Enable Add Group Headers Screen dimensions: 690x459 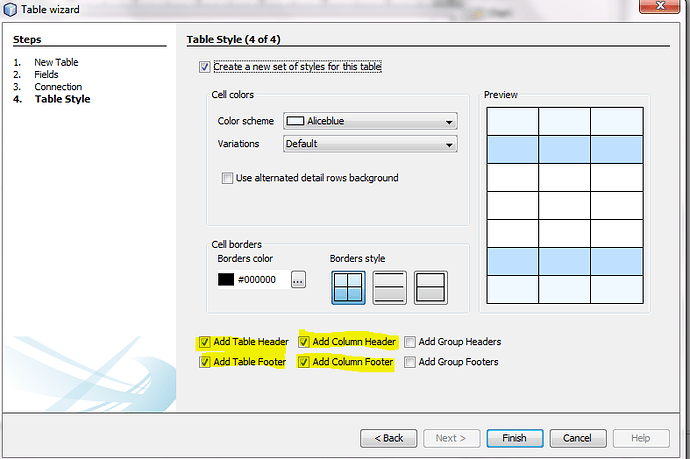click(410, 342)
